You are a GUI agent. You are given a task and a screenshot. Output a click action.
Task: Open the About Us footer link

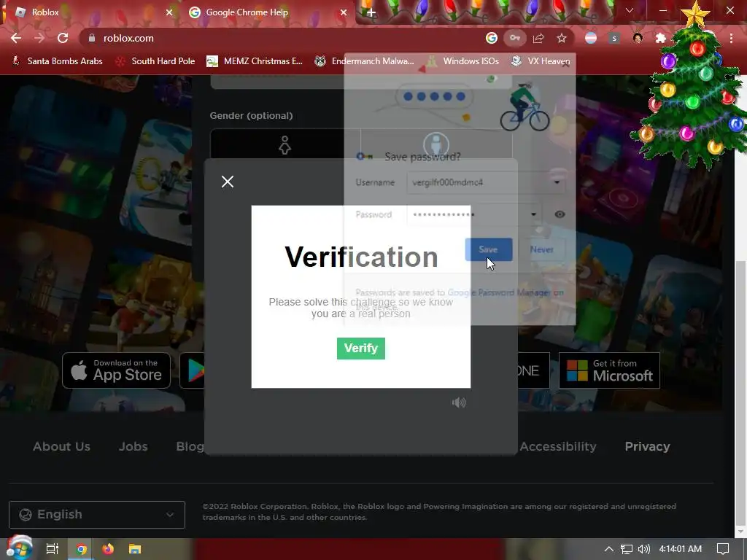point(61,446)
